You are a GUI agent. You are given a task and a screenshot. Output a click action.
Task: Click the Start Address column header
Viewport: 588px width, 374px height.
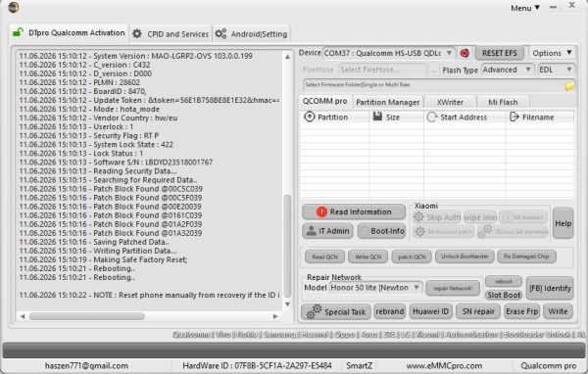tap(465, 117)
